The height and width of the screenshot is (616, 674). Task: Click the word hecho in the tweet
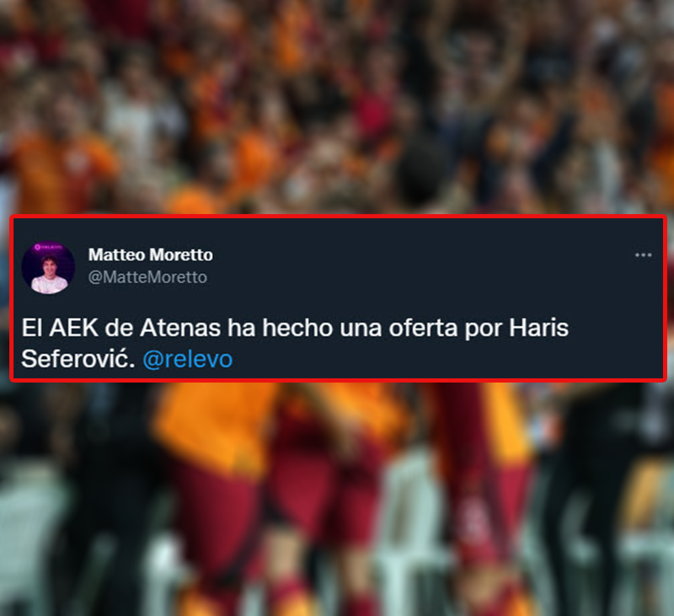(298, 328)
